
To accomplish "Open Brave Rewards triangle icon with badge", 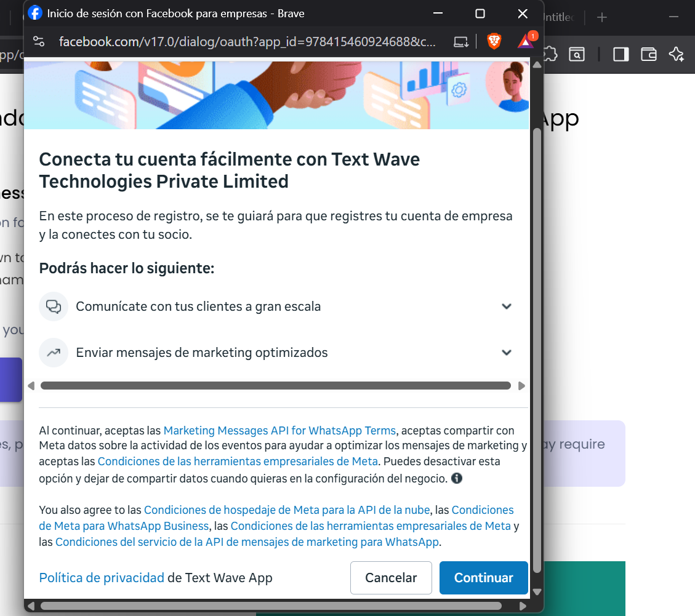I will click(526, 41).
